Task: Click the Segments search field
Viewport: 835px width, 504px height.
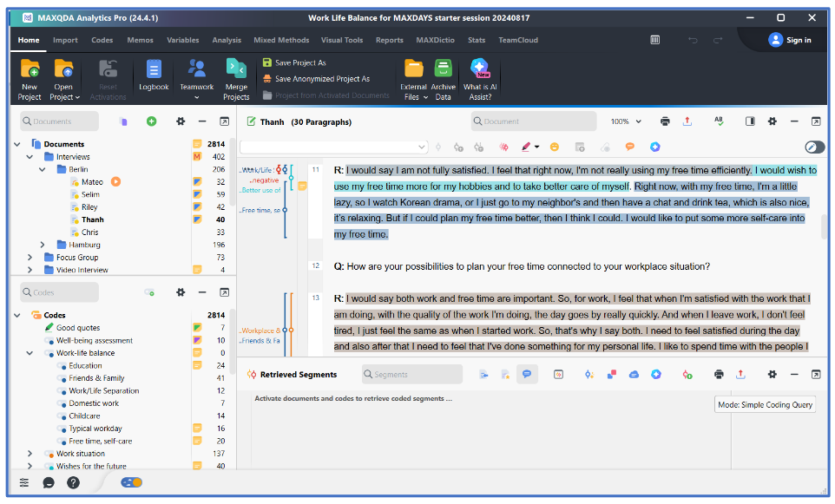Action: (x=412, y=375)
